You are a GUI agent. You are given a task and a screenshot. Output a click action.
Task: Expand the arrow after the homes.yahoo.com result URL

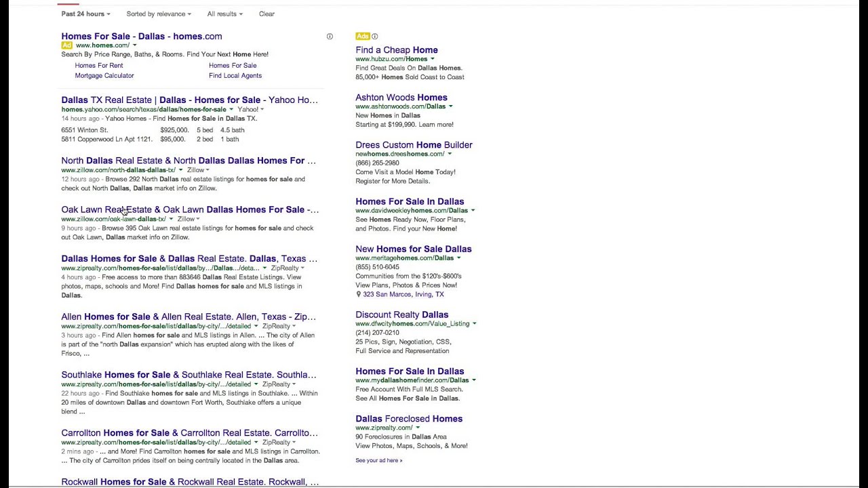point(231,109)
